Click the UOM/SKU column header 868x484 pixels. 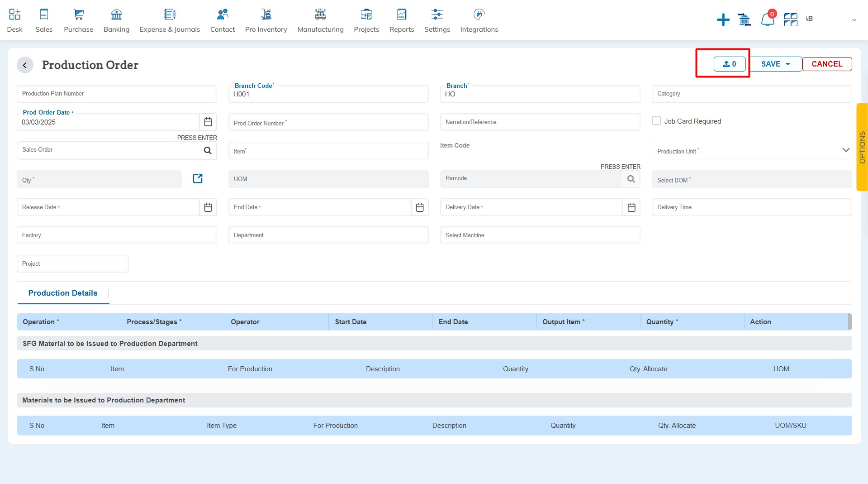point(790,426)
